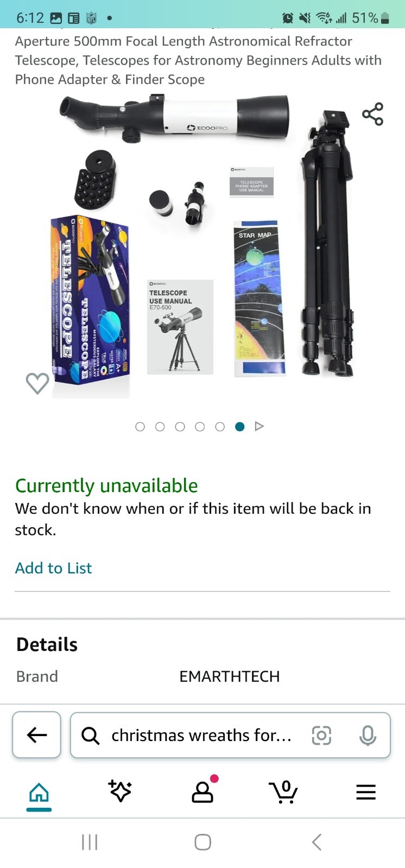Tap Android recent apps navigation button

click(90, 842)
